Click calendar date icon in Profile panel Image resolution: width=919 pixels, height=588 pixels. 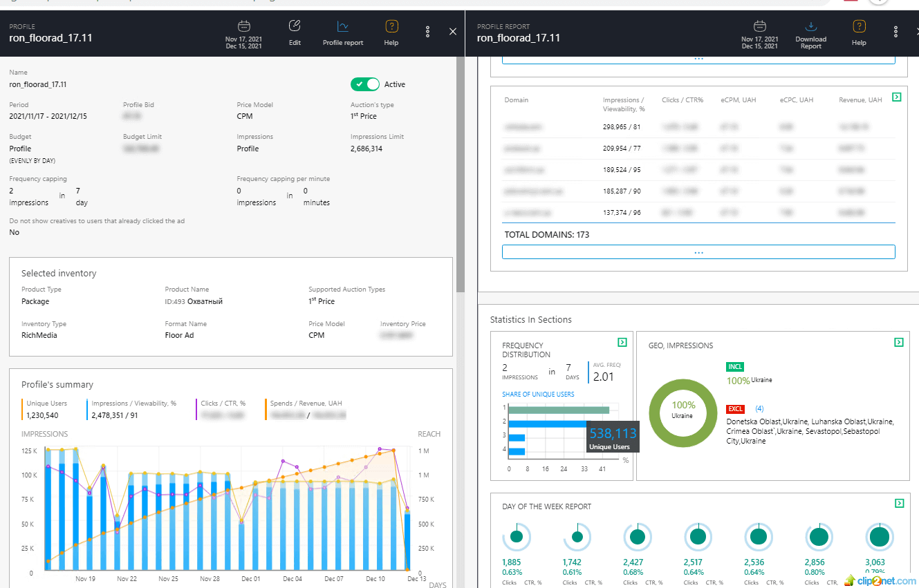tap(243, 26)
